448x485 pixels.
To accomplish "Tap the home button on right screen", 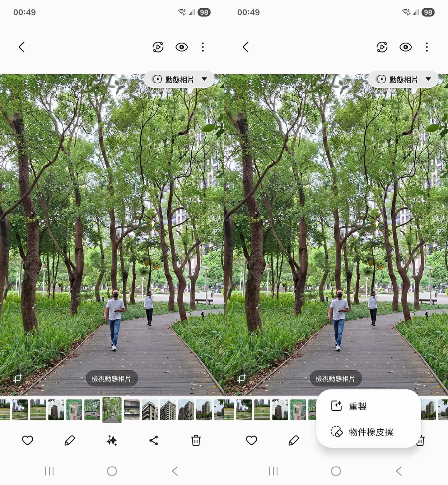I will click(x=336, y=471).
